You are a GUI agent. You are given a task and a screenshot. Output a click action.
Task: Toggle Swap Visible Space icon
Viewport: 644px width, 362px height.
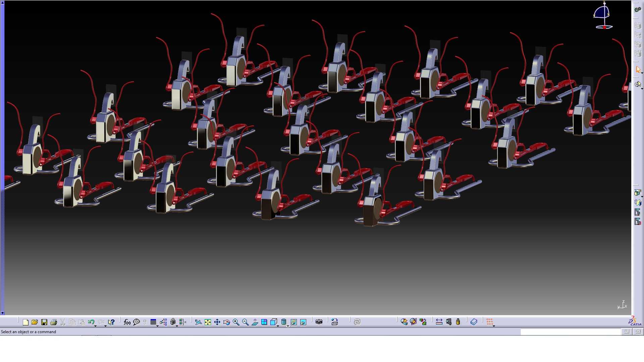303,322
